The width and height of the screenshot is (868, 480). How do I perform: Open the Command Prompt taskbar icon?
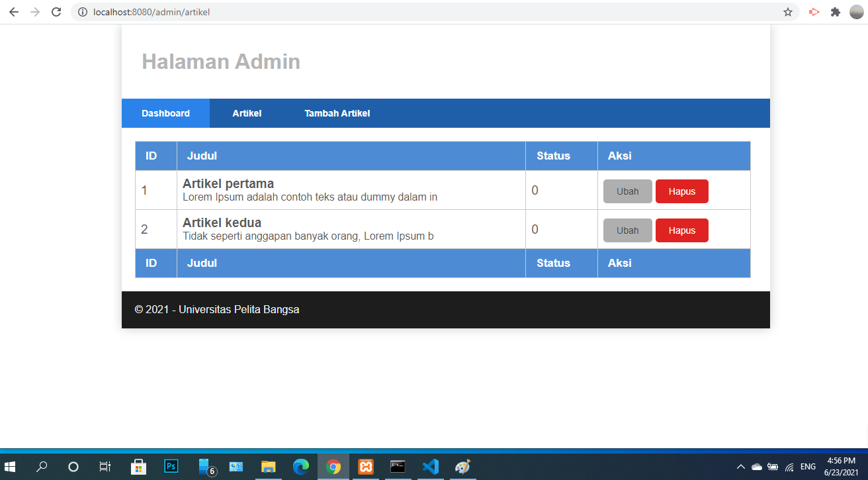pyautogui.click(x=398, y=467)
